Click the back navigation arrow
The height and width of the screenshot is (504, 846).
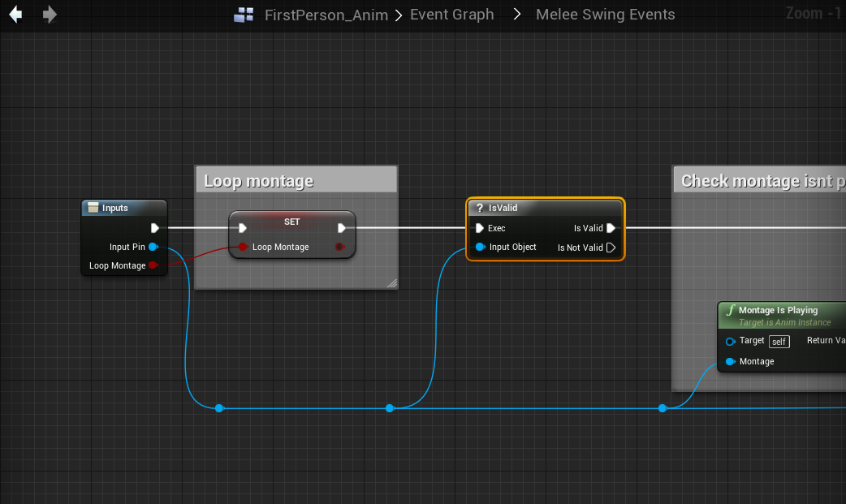pyautogui.click(x=15, y=15)
